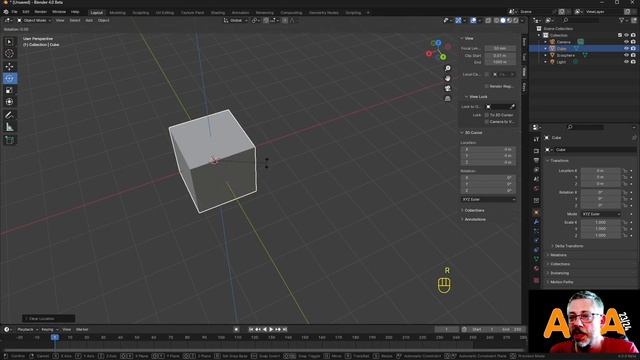Enable Lock Camera to View checkbox
640x360 pixels.
(x=487, y=122)
